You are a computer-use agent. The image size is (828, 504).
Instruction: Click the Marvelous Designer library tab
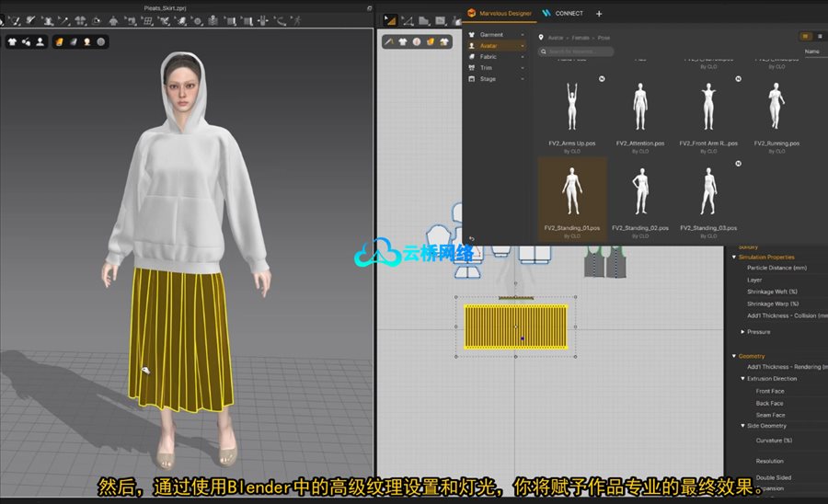pos(499,13)
